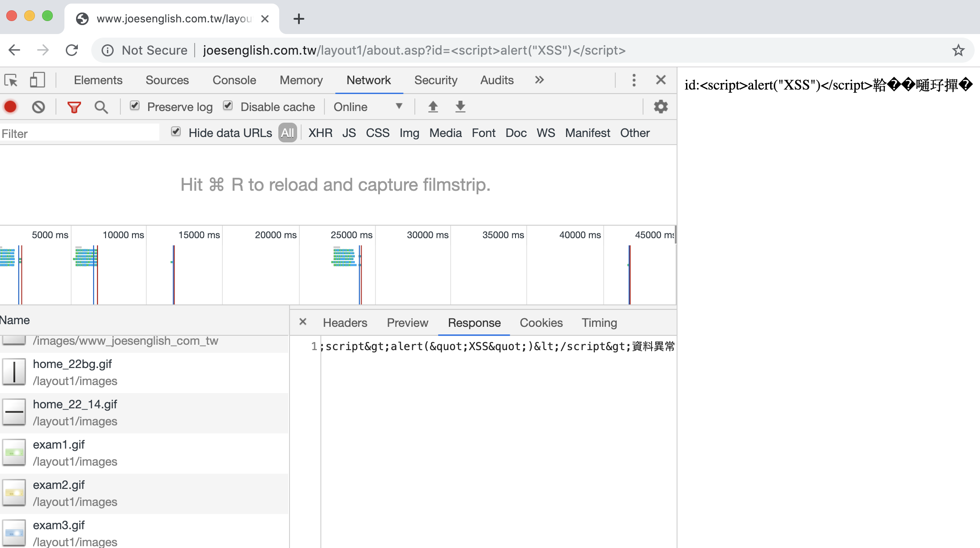980x548 pixels.
Task: Select the Network tab
Action: (x=368, y=80)
